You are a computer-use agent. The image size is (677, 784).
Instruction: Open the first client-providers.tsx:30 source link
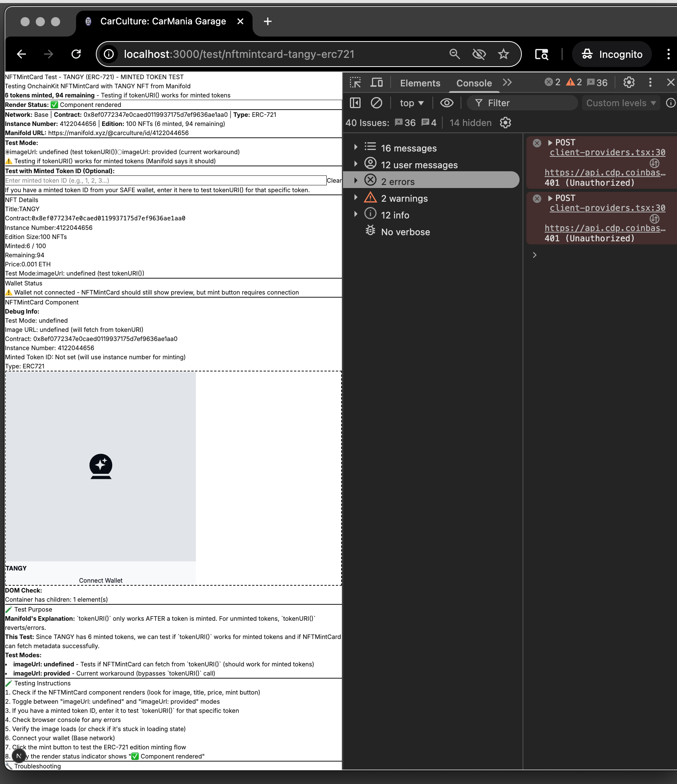607,153
